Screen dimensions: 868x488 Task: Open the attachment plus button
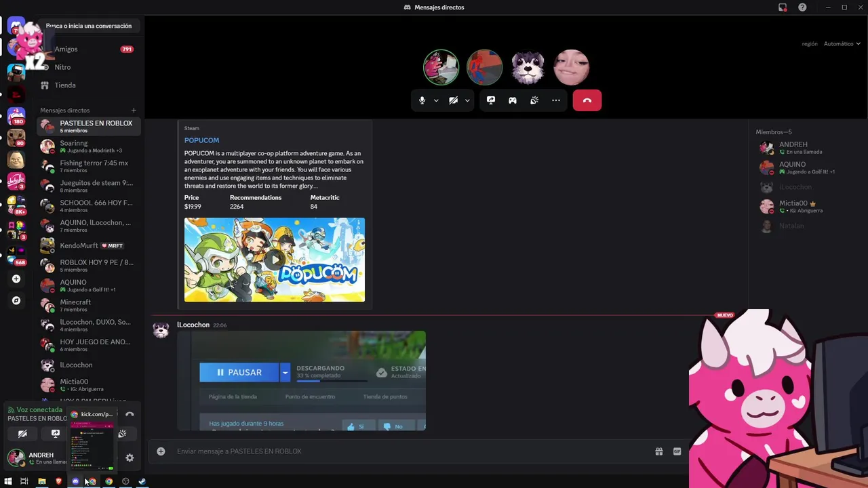click(161, 451)
